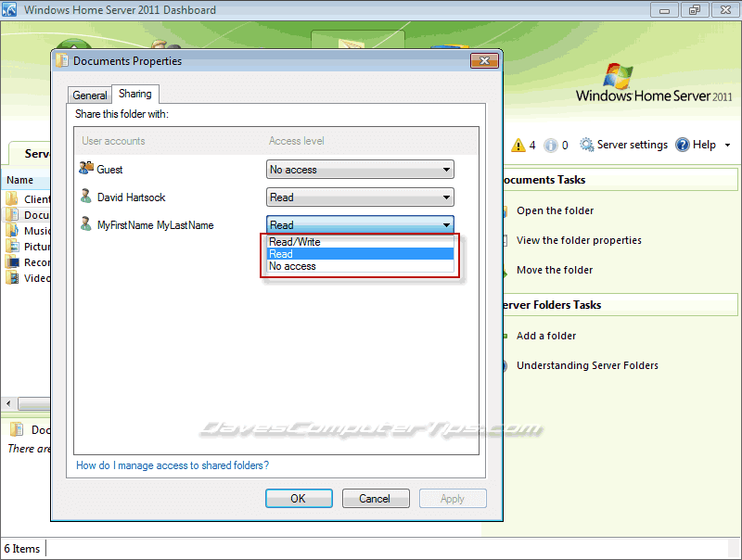The height and width of the screenshot is (560, 742).
Task: Select the Videos folder icon in list
Action: coord(12,277)
